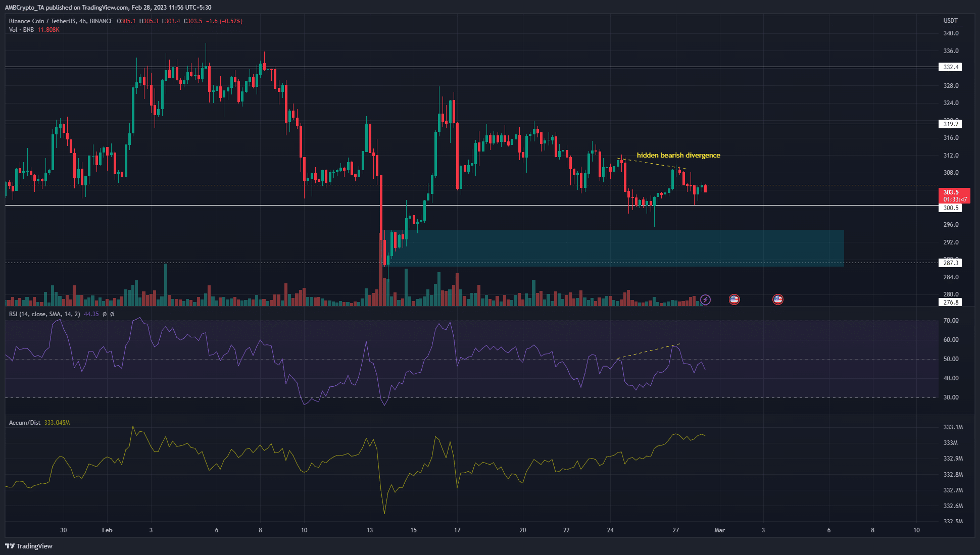Viewport: 980px width, 555px height.
Task: Click the 276.8 price axis label
Action: pos(950,302)
